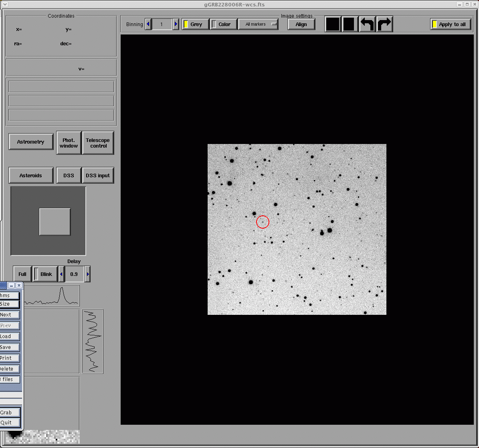This screenshot has width=479, height=448.
Task: Click Save in the small side window
Action: click(x=10, y=347)
